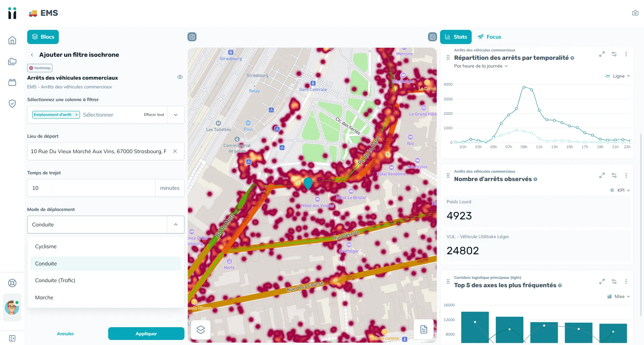The image size is (644, 345).
Task: Open more options for Répartition des arrêts
Action: (x=626, y=54)
